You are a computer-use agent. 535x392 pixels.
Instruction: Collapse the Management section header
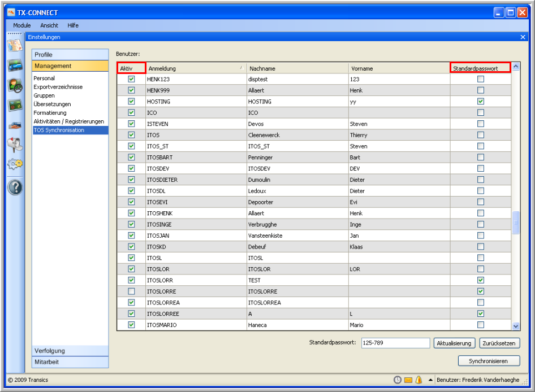(70, 66)
